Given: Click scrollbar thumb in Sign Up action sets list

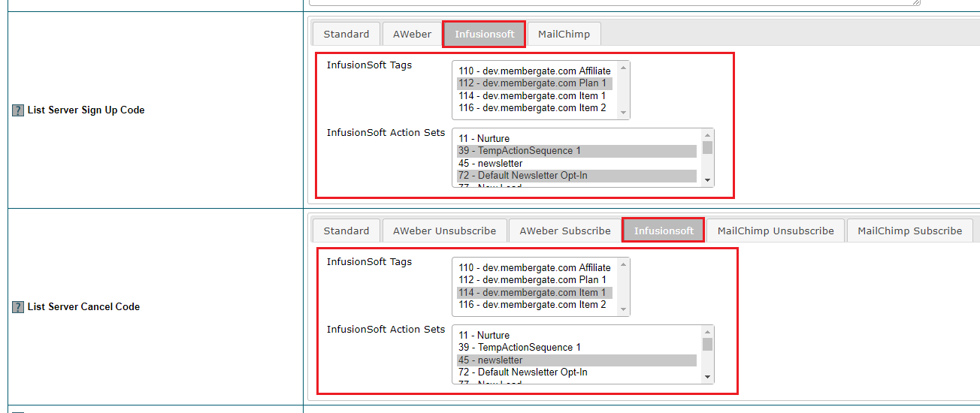Looking at the screenshot, I should tap(707, 147).
